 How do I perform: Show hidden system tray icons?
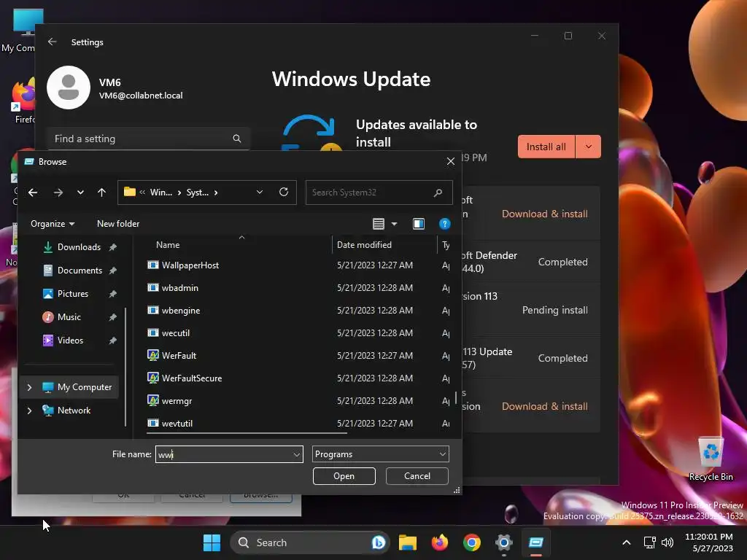point(627,542)
